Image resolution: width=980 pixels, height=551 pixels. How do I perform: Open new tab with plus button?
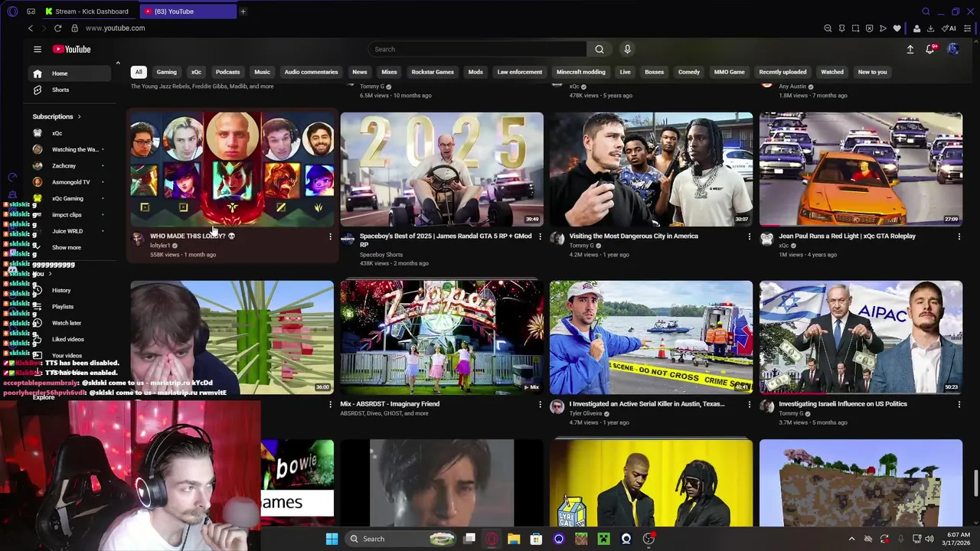(x=243, y=11)
